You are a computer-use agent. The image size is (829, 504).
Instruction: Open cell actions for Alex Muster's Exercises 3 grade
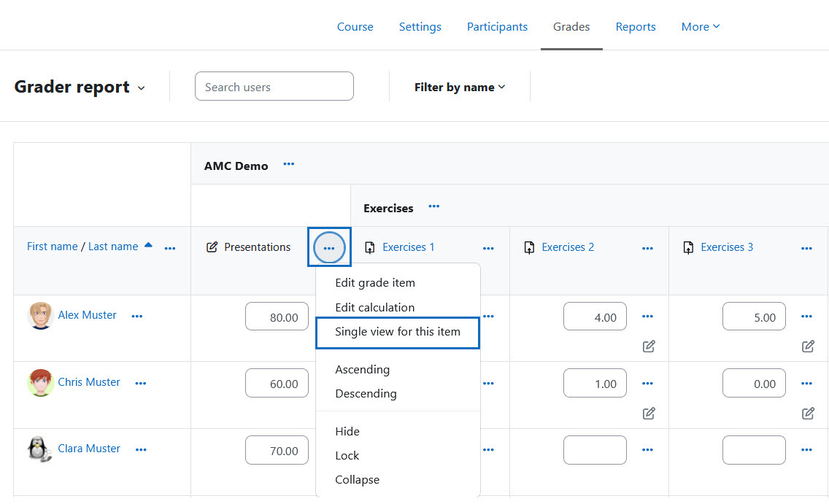point(807,317)
